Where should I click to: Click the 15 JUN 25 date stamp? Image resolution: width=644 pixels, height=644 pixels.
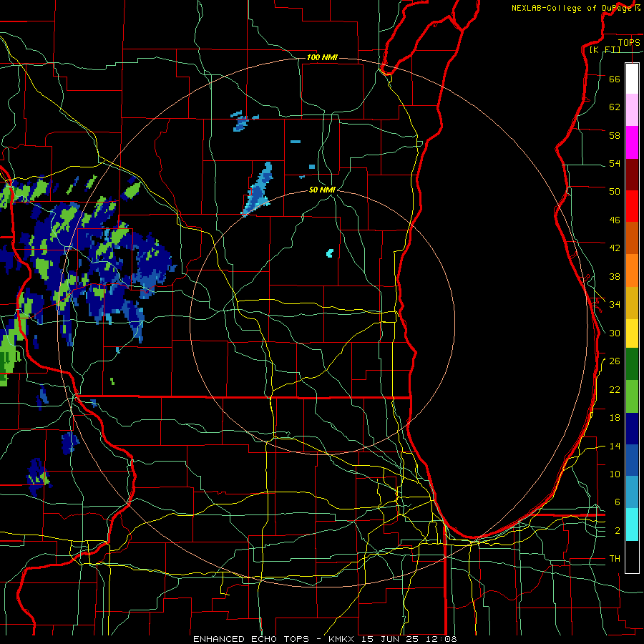389,639
